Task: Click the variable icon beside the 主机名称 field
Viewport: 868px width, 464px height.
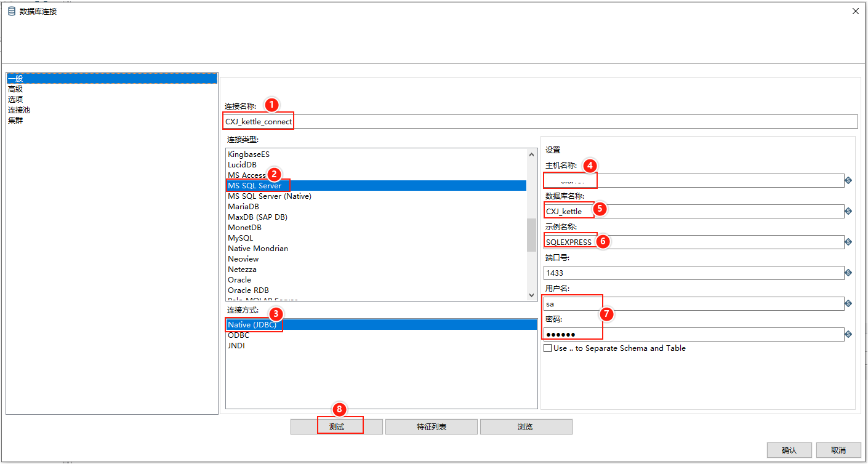Action: 849,180
